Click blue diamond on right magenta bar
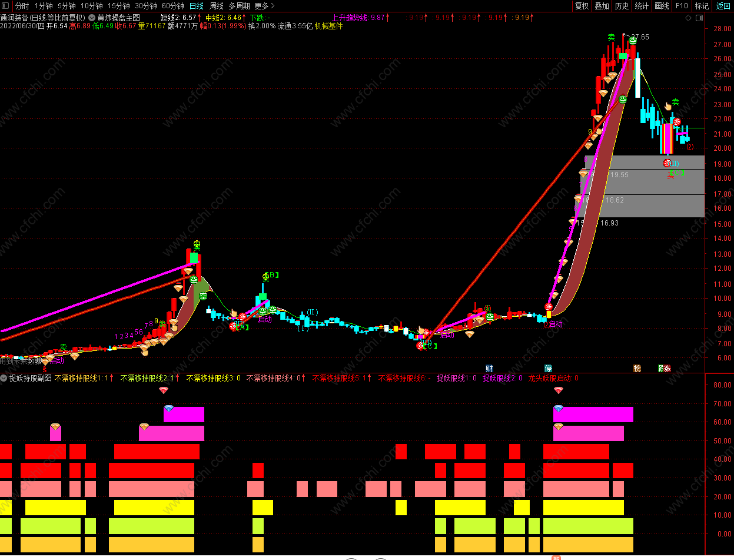Screen dimensions: 734x560 click(x=558, y=409)
